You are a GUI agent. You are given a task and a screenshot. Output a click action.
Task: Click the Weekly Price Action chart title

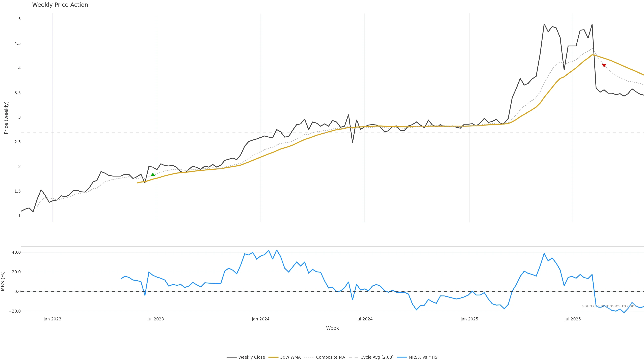(x=60, y=5)
